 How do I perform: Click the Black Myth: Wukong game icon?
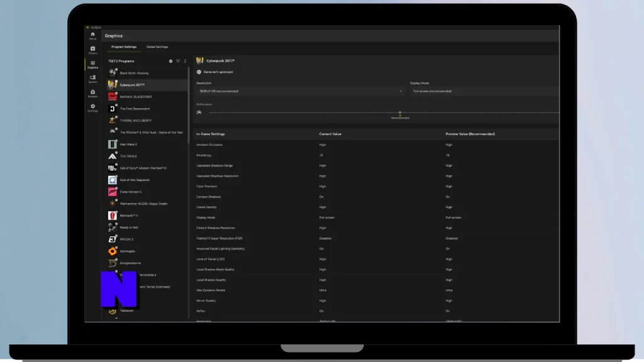pos(112,73)
